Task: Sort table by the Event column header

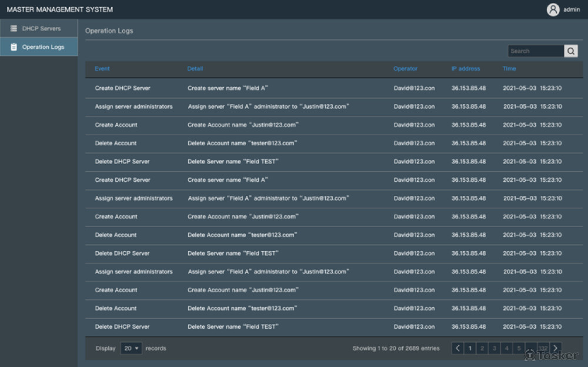Action: [102, 69]
